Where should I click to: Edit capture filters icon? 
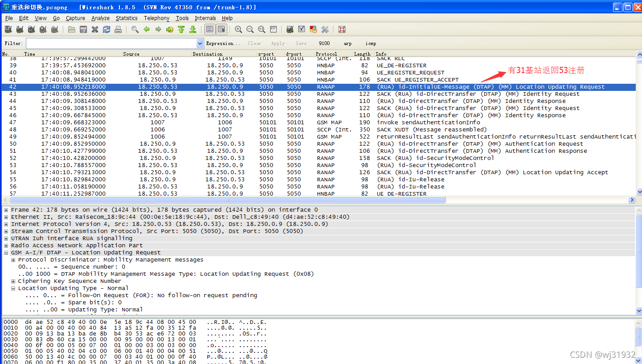pos(290,29)
